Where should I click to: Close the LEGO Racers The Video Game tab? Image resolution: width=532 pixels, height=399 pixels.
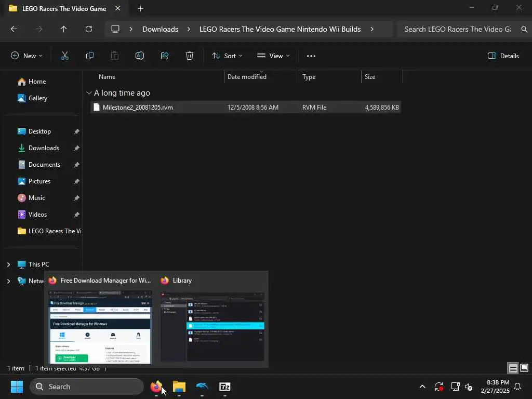[118, 8]
